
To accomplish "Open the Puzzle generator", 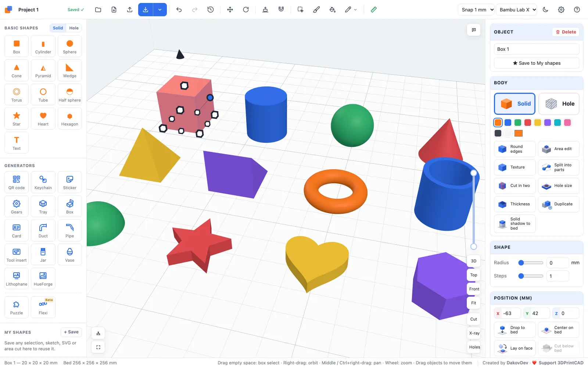I will click(x=17, y=307).
